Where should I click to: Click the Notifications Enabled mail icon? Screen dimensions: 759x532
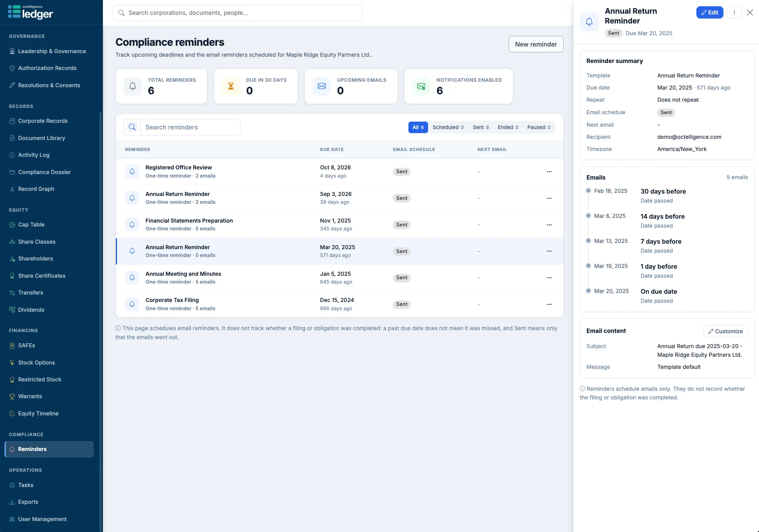pos(421,86)
